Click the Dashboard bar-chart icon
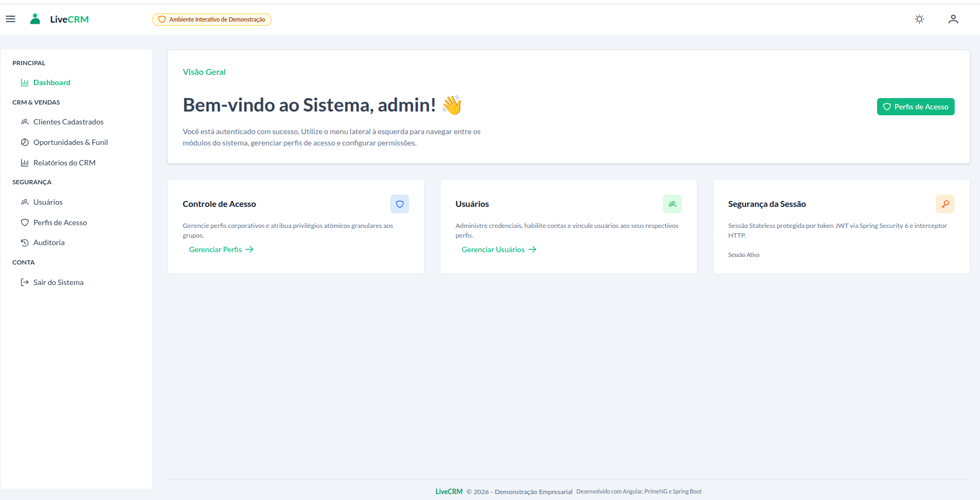980x500 pixels. pos(25,82)
